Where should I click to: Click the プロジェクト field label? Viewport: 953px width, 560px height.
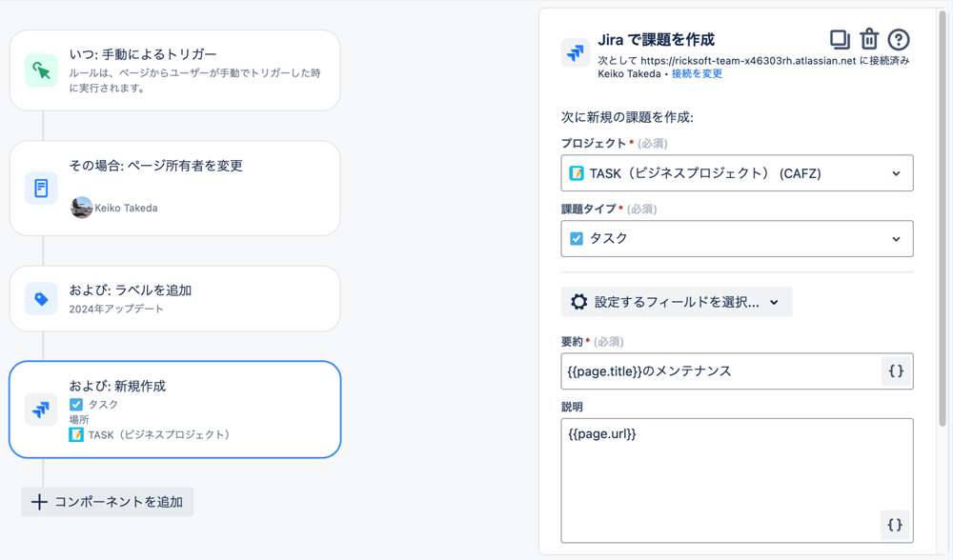[x=594, y=144]
